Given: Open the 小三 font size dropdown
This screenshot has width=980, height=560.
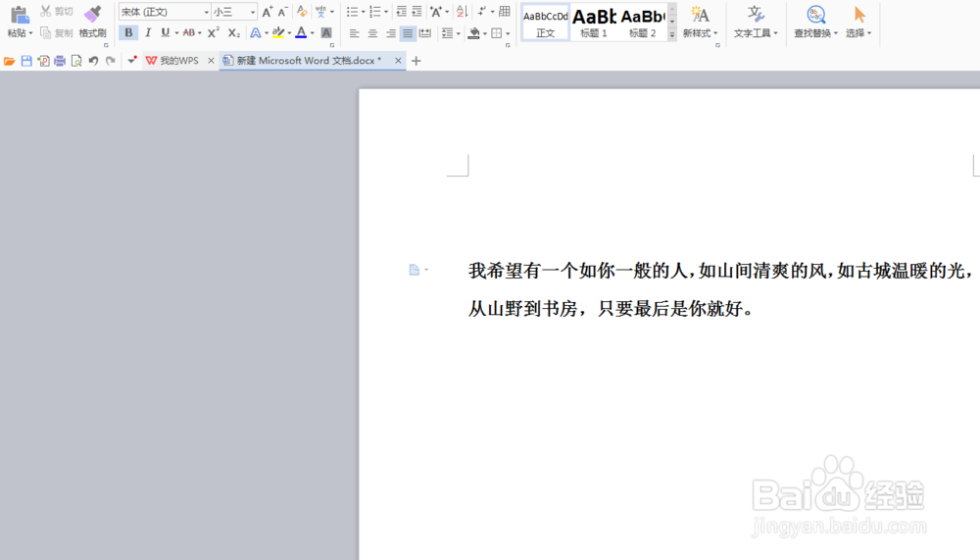Looking at the screenshot, I should pyautogui.click(x=253, y=12).
